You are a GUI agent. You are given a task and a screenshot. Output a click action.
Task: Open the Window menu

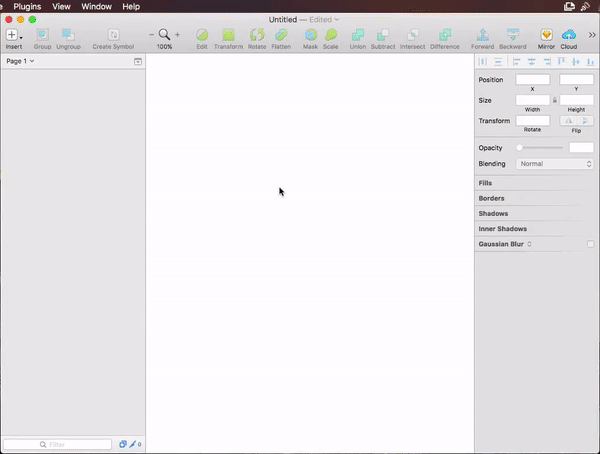[x=96, y=7]
